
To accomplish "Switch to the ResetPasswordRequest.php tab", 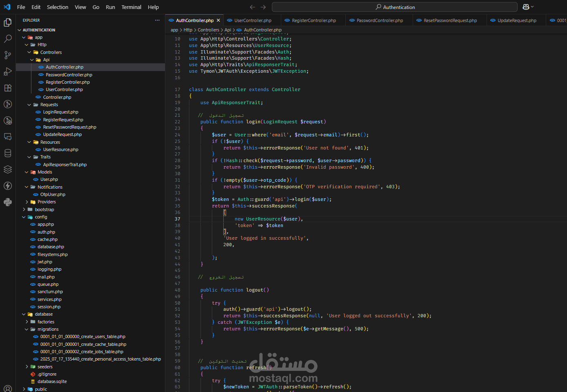I will click(450, 20).
